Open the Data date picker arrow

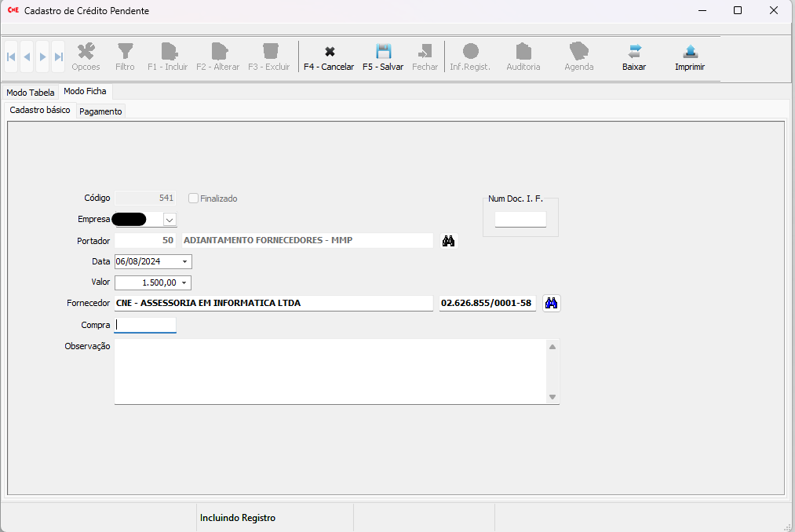(184, 261)
